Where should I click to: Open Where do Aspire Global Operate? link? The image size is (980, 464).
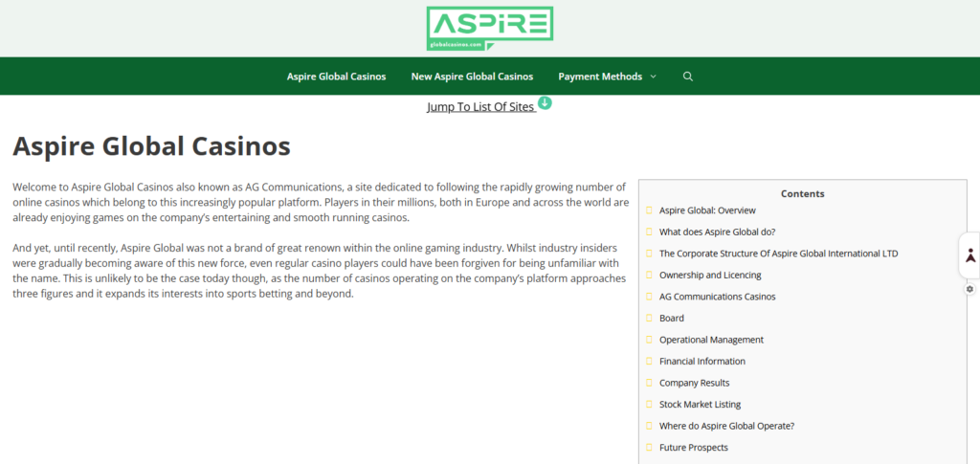(x=726, y=426)
